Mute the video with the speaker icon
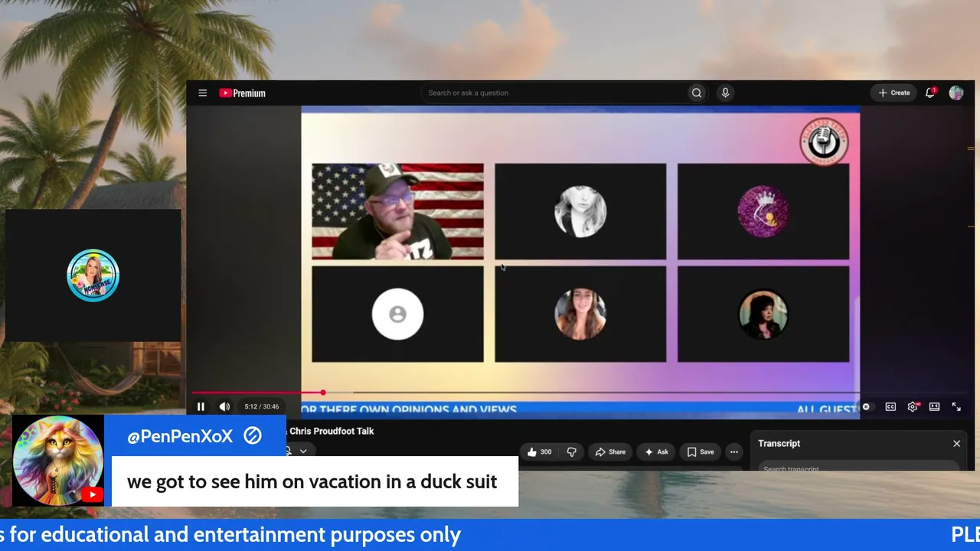 (x=224, y=407)
